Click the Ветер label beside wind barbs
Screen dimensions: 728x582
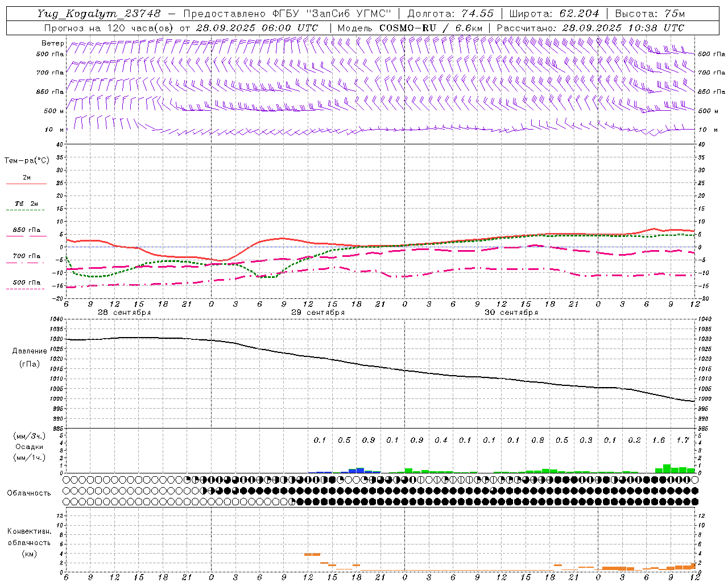click(52, 43)
